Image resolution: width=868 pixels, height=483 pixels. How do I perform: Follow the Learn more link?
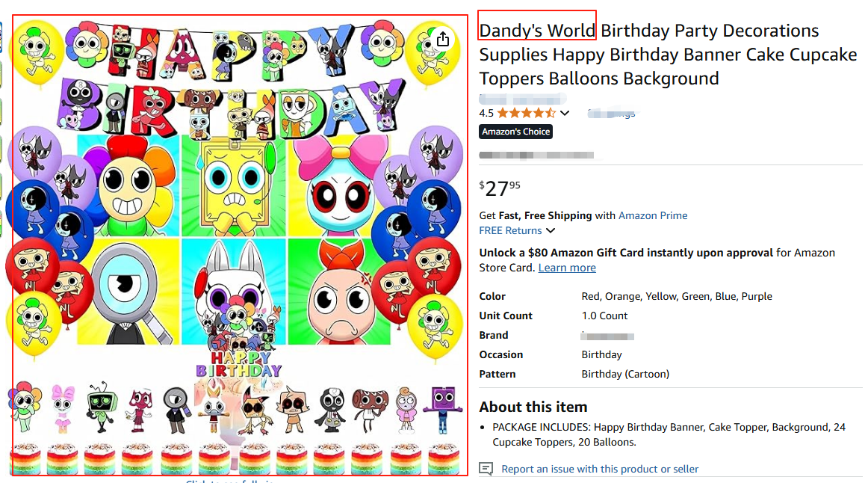click(x=567, y=268)
